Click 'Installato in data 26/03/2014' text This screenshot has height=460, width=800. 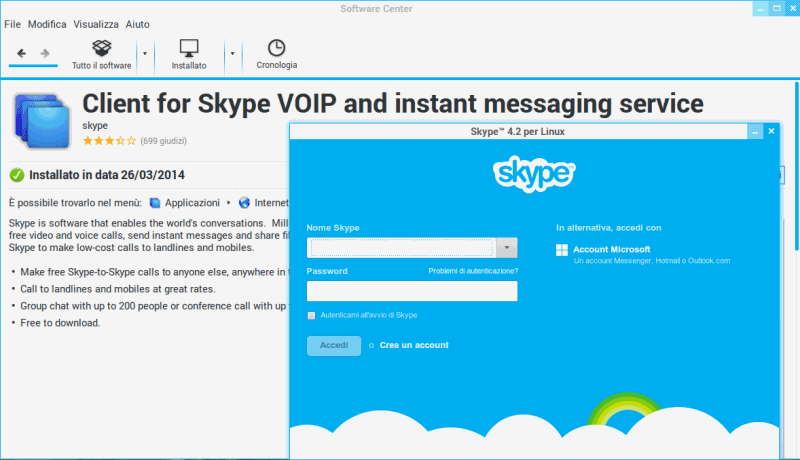point(107,175)
